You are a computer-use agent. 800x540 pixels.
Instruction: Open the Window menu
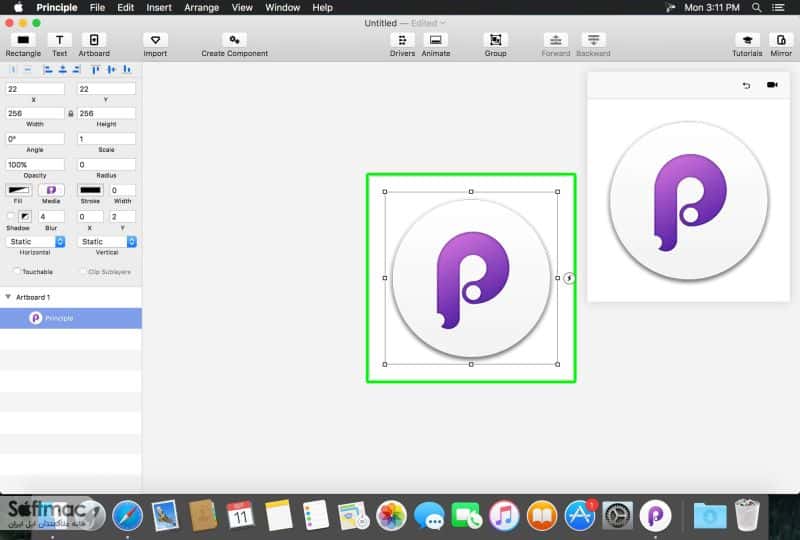(x=282, y=8)
